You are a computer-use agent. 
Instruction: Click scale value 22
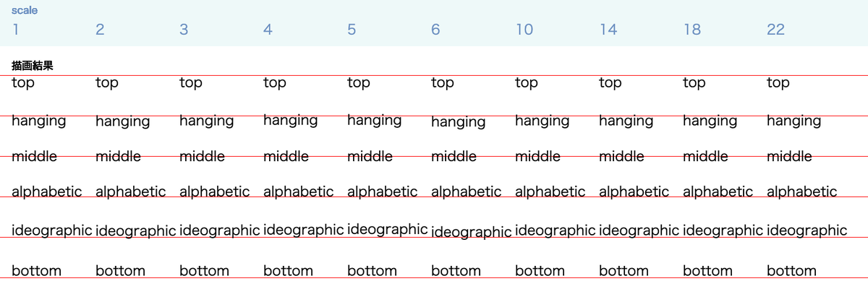pos(776,30)
